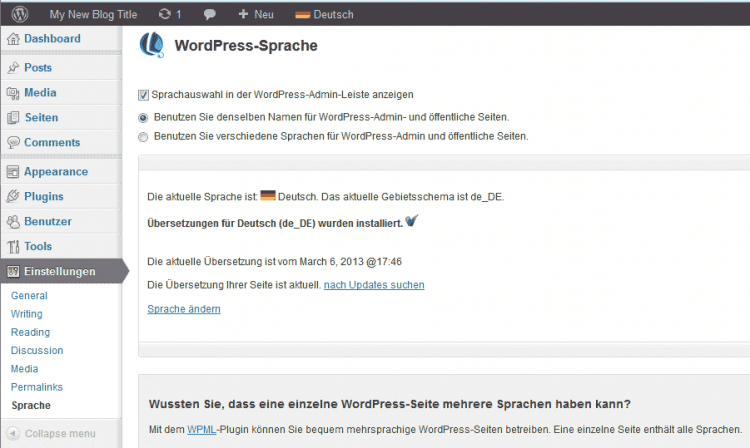Screen dimensions: 750x448
Task: Open the Permalinks settings submenu
Action: point(37,387)
